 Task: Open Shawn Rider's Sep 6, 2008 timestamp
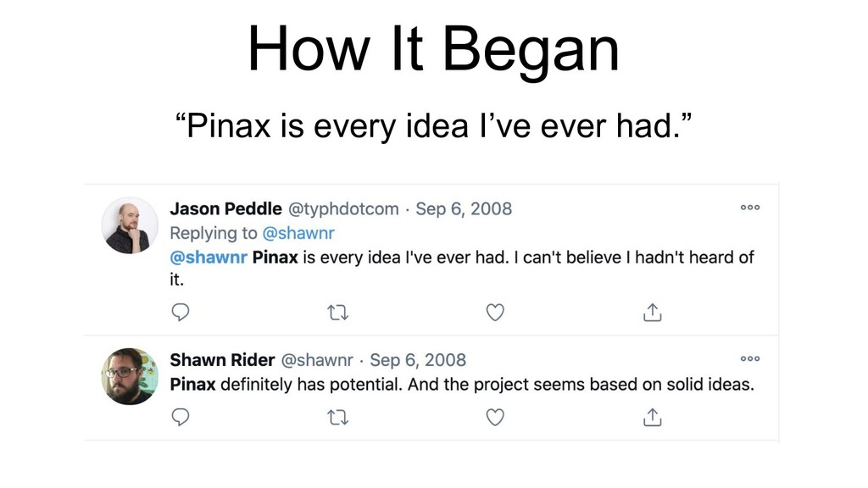[418, 359]
